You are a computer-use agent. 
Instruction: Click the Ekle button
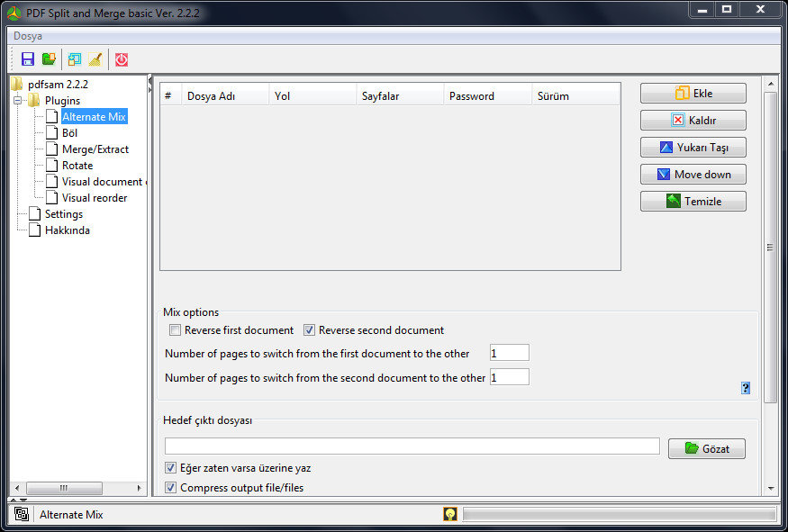[693, 93]
